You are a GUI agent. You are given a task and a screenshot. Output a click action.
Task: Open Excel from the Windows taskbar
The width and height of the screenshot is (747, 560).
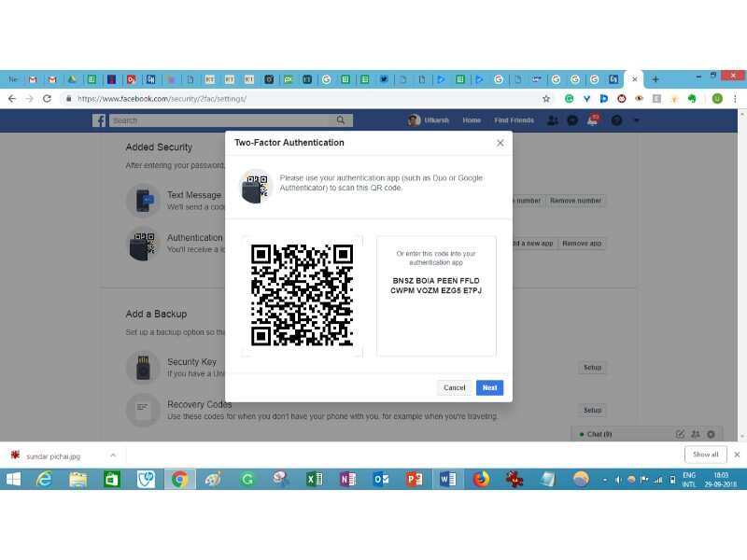tap(314, 480)
